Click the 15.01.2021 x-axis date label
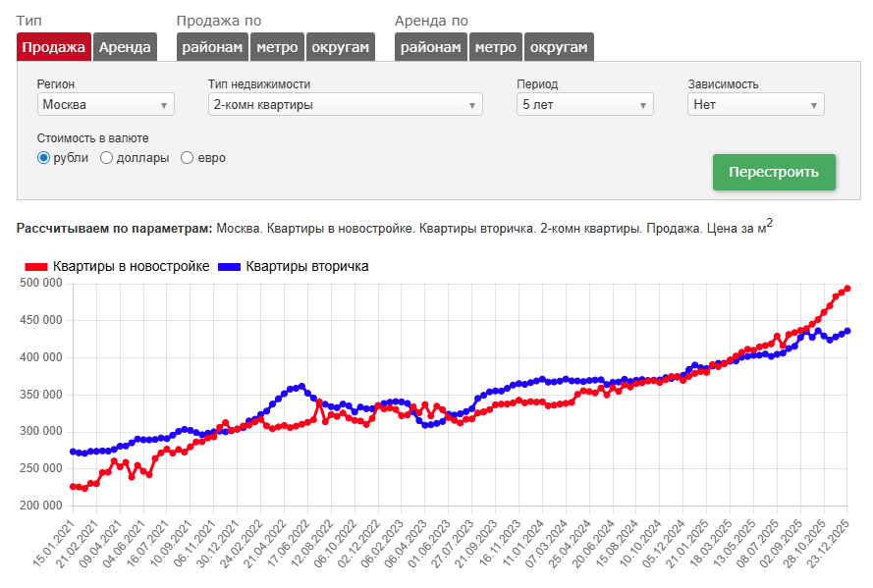873x588 pixels. [x=53, y=544]
